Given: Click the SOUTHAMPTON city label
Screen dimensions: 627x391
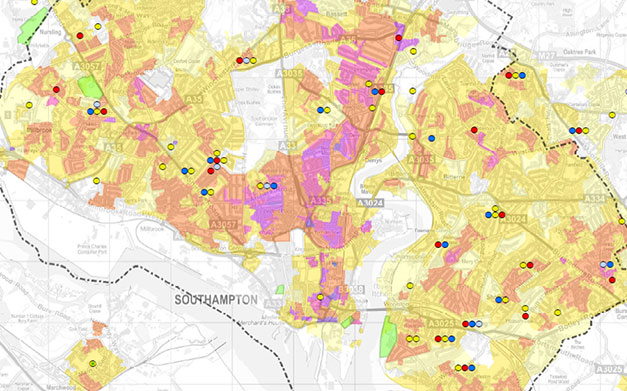Looking at the screenshot, I should [x=216, y=300].
